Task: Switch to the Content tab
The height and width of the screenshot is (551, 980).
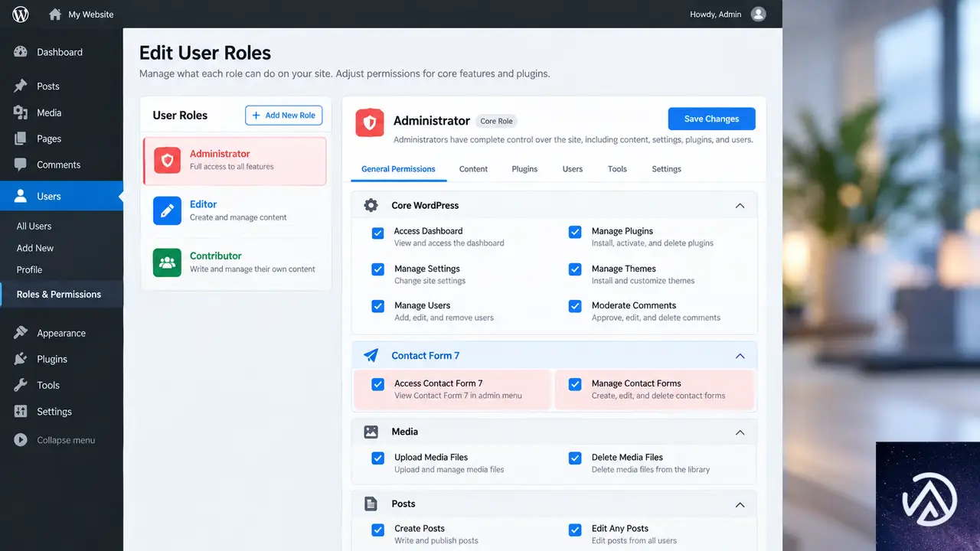Action: (473, 169)
